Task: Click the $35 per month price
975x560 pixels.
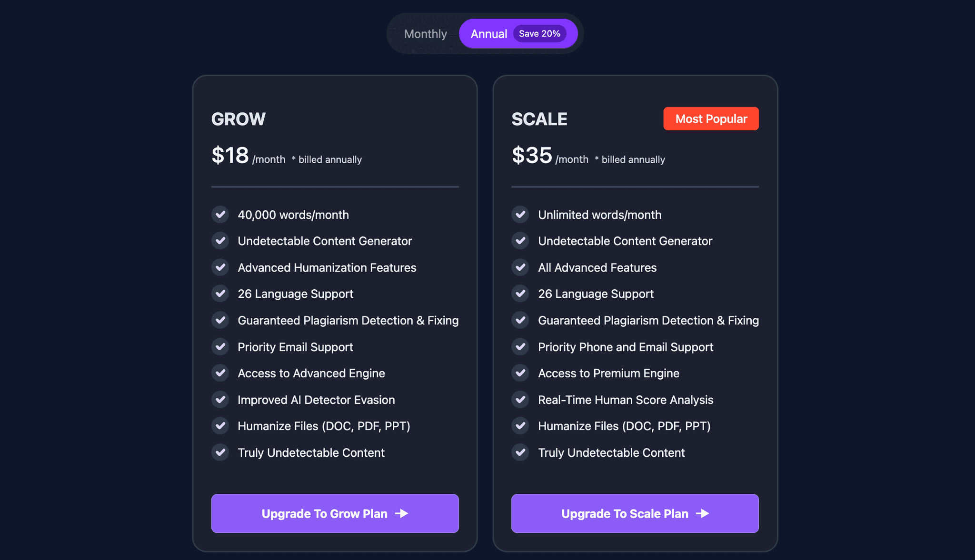Action: pyautogui.click(x=530, y=155)
